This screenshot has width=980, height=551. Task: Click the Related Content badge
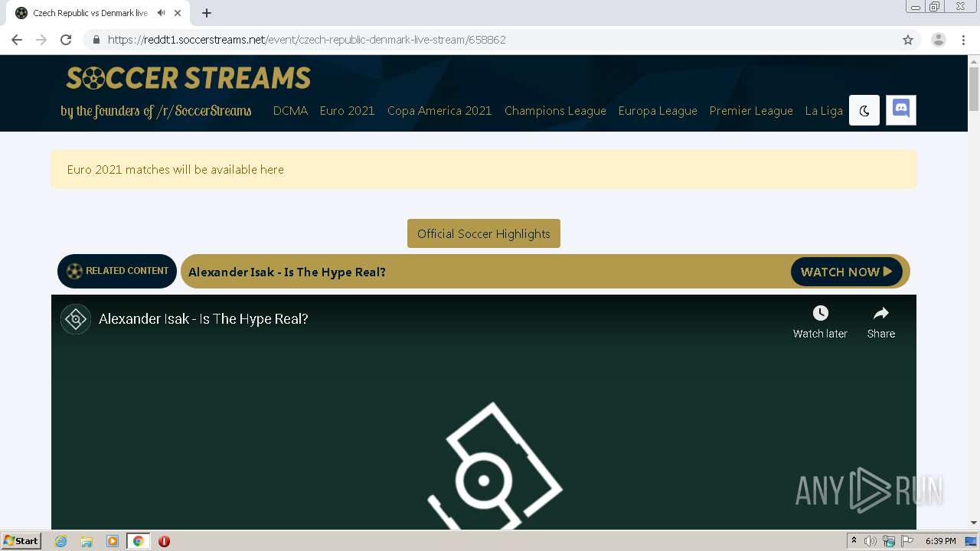[117, 271]
